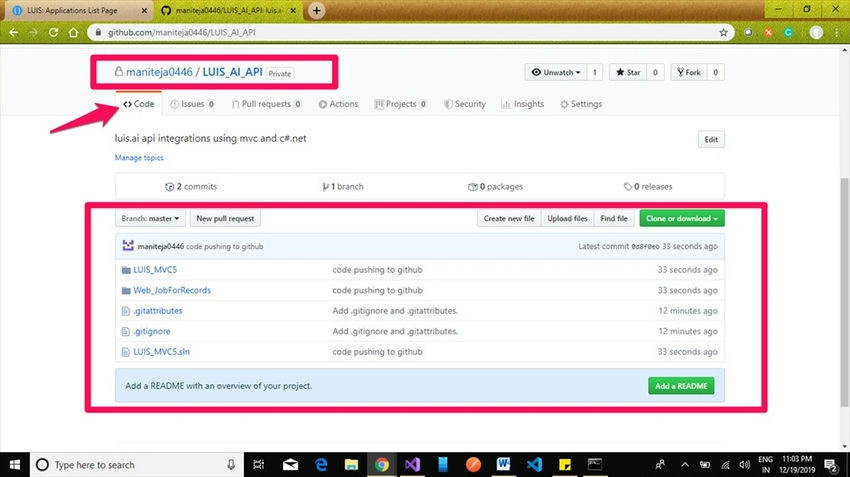Screen dimensions: 850x477
Task: View 2 commits link
Action: [191, 186]
